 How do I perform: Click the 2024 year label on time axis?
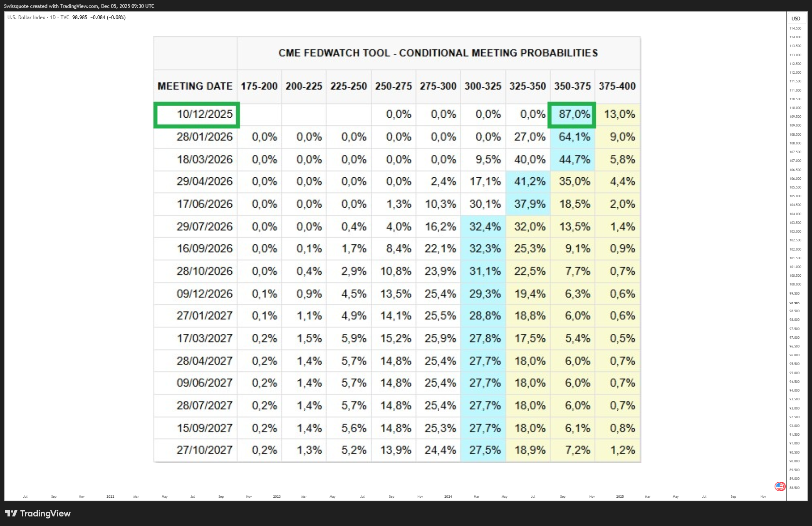(x=448, y=496)
